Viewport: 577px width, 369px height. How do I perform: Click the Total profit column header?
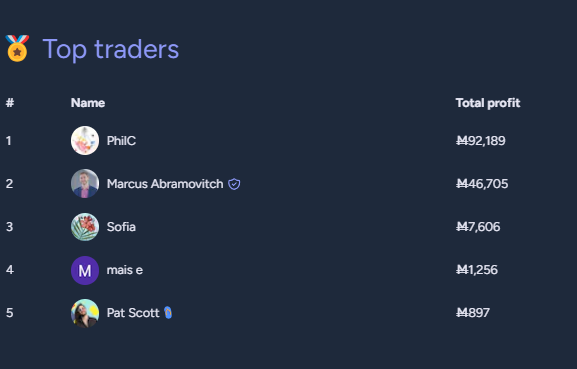488,103
